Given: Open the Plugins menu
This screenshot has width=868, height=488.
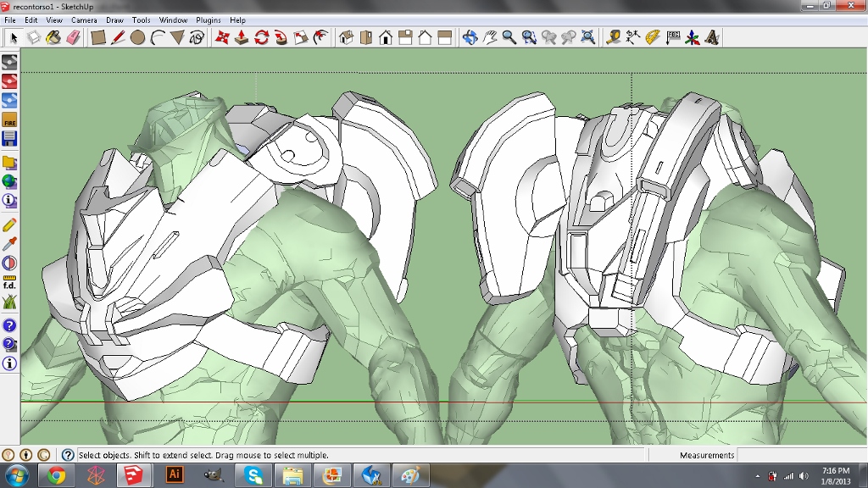Looking at the screenshot, I should pyautogui.click(x=208, y=19).
